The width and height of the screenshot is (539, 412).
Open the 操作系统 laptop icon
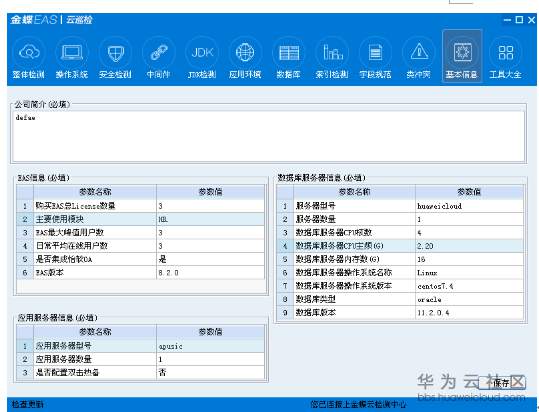point(72,58)
